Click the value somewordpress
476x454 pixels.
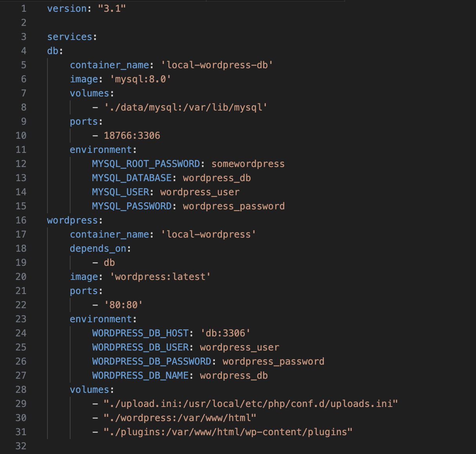(x=248, y=164)
